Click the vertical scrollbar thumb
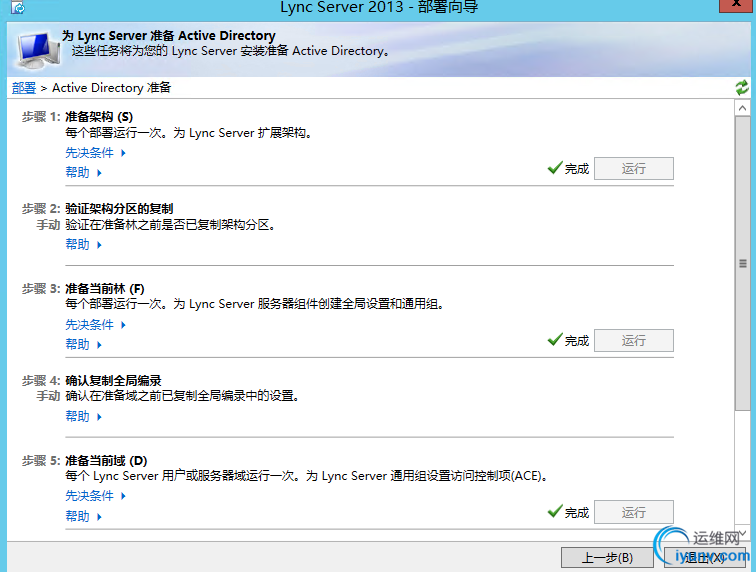Image resolution: width=756 pixels, height=572 pixels. [742, 263]
